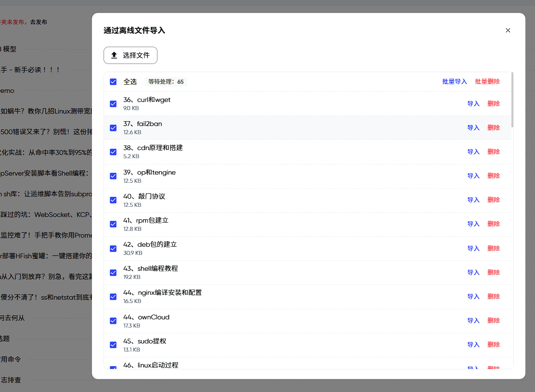
Task: Toggle checkbox for 45、sudo提权
Action: coord(113,345)
